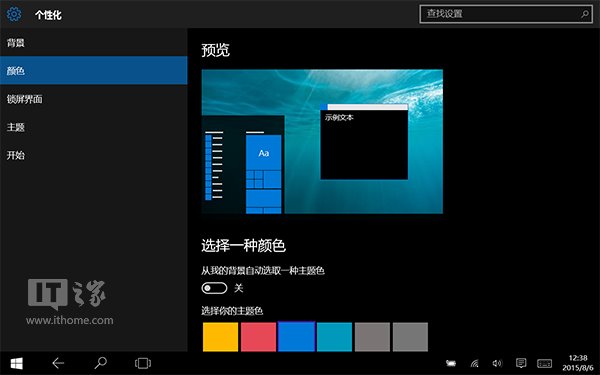
Task: Open the Windows Start button
Action: tap(16, 363)
